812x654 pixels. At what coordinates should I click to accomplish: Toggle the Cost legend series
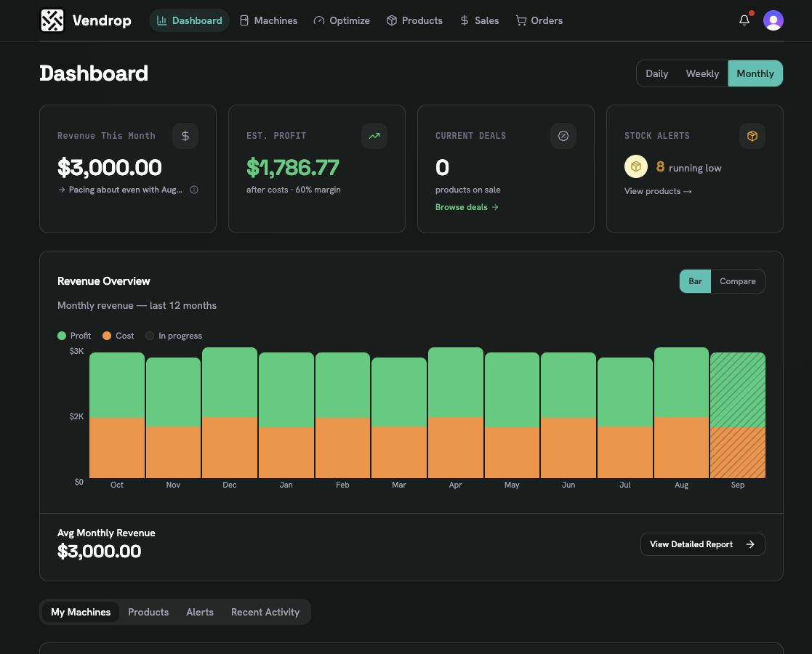[x=118, y=336]
